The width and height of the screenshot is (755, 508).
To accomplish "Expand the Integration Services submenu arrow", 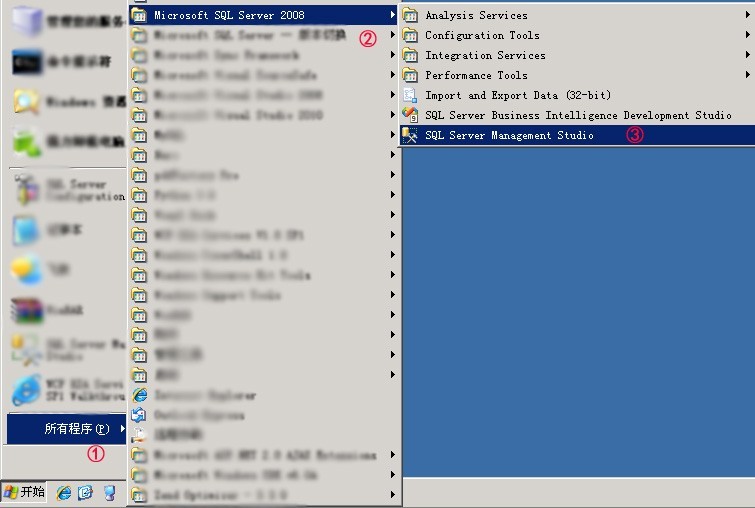I will coord(747,55).
